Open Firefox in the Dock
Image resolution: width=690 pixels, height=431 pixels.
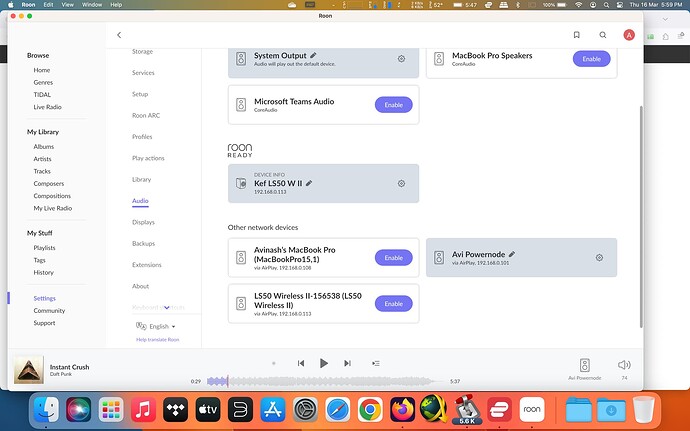point(402,409)
